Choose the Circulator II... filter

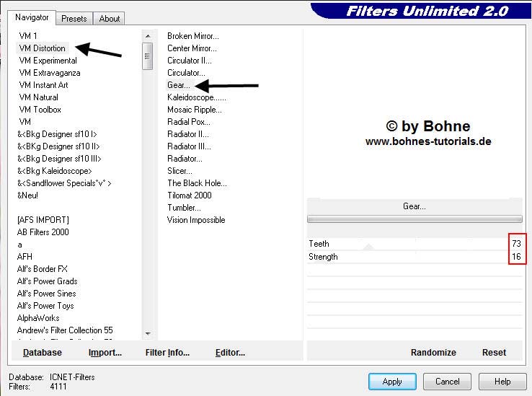tap(190, 61)
